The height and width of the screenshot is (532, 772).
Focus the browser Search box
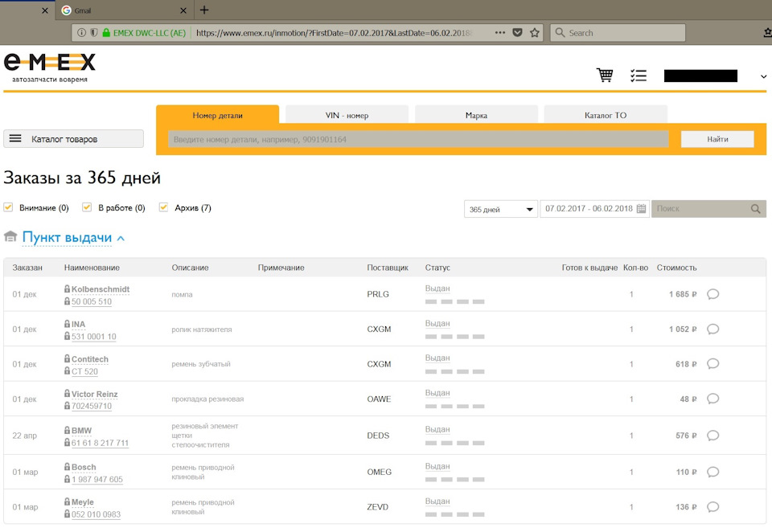(x=618, y=32)
